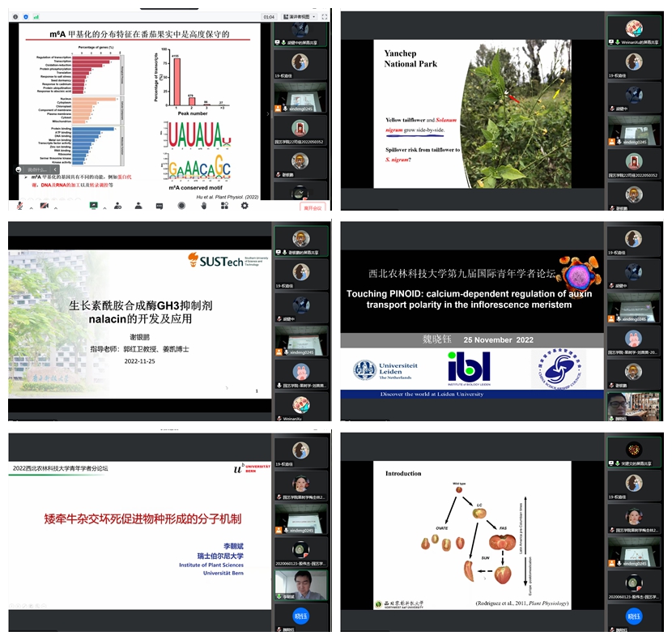Viewport: 672px width, 640px height.
Task: Unmute the red muted microphone
Action: pos(19,206)
